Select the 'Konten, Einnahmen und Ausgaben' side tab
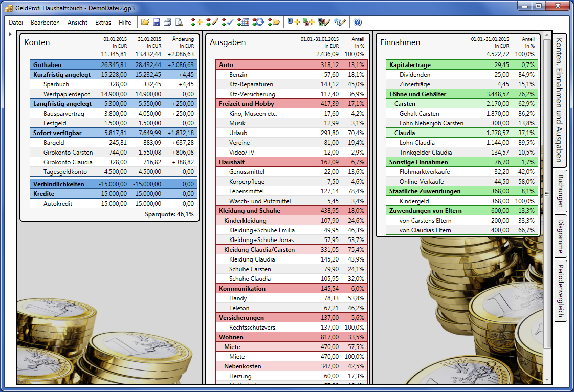The width and height of the screenshot is (574, 392). click(559, 100)
